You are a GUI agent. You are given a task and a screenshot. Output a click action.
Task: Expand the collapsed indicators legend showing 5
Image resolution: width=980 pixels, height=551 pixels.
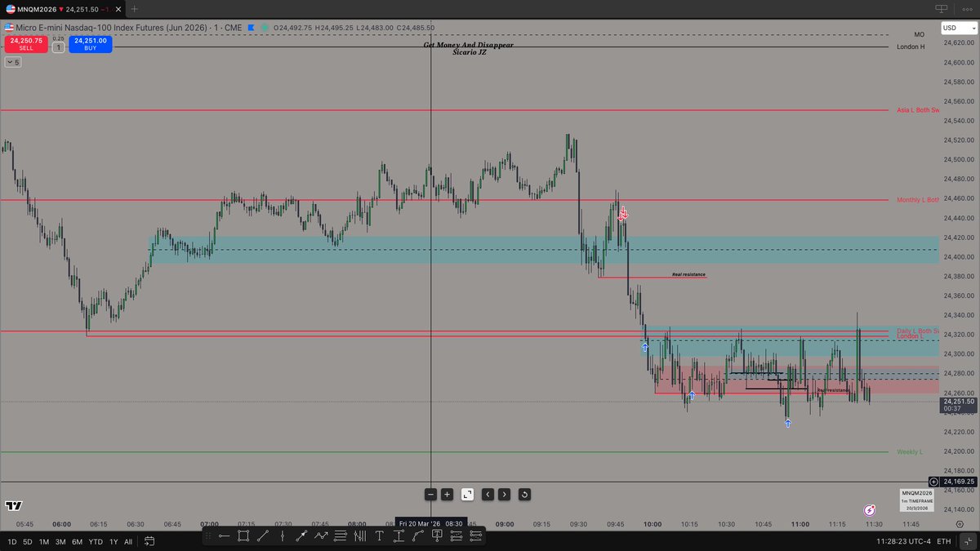pyautogui.click(x=12, y=62)
